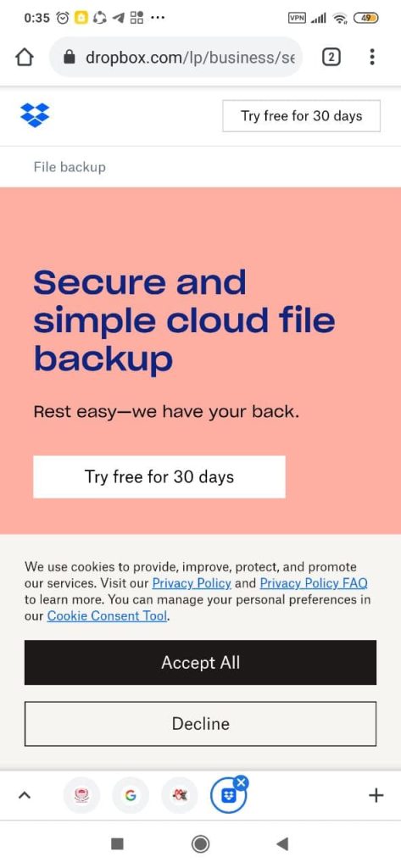Collapse tab strip with up chevron

pos(24,795)
